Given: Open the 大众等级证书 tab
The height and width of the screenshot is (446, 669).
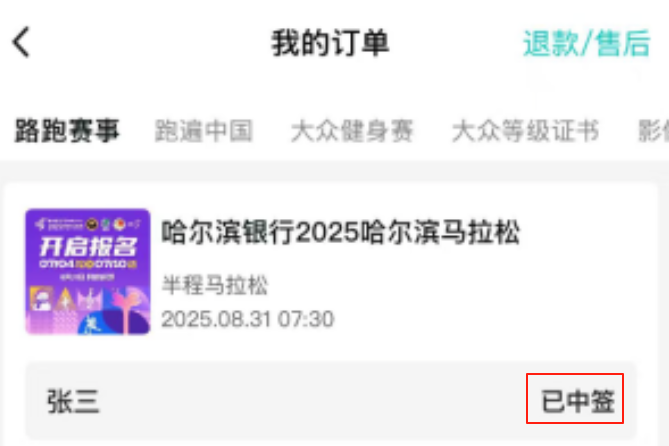Looking at the screenshot, I should click(526, 131).
